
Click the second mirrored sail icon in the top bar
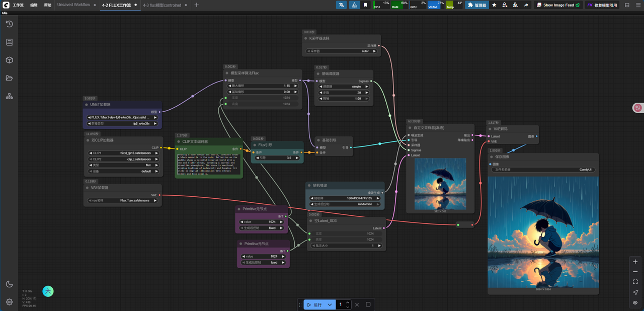516,5
